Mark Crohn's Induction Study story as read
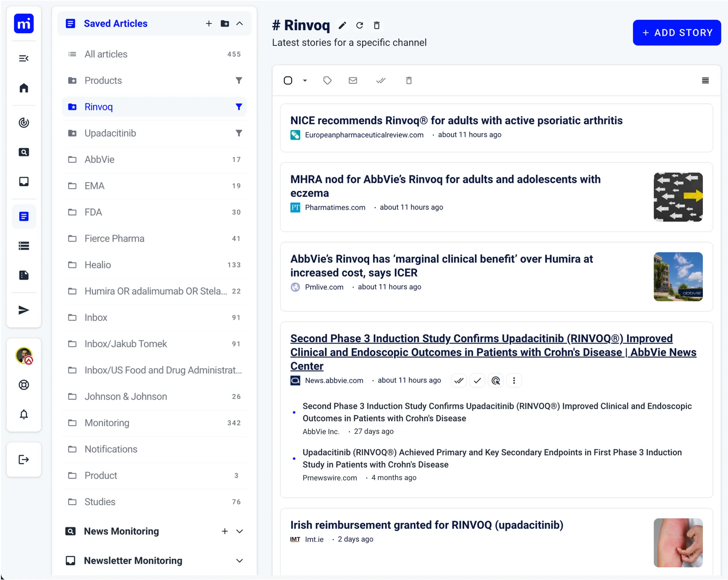 [x=459, y=380]
